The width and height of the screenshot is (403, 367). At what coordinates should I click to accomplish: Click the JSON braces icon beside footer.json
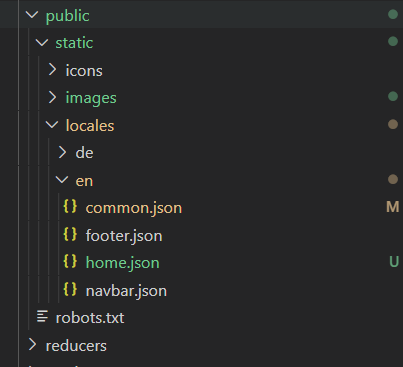tap(70, 234)
